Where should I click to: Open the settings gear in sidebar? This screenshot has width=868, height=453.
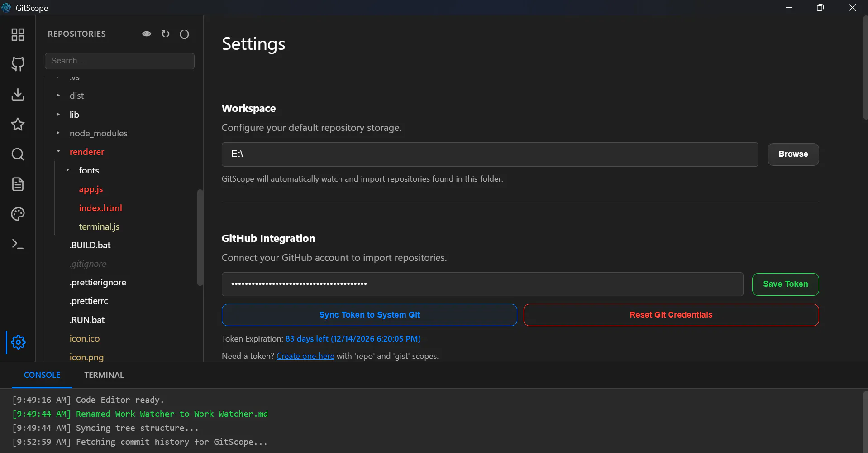18,342
